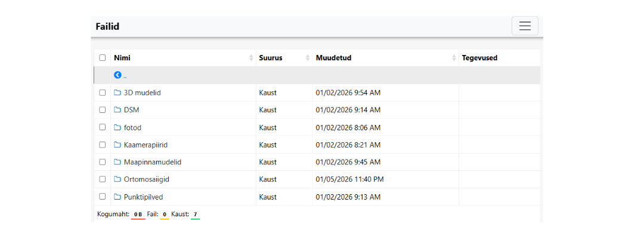Click the Tegevused column header
644x239 pixels.
tap(479, 58)
